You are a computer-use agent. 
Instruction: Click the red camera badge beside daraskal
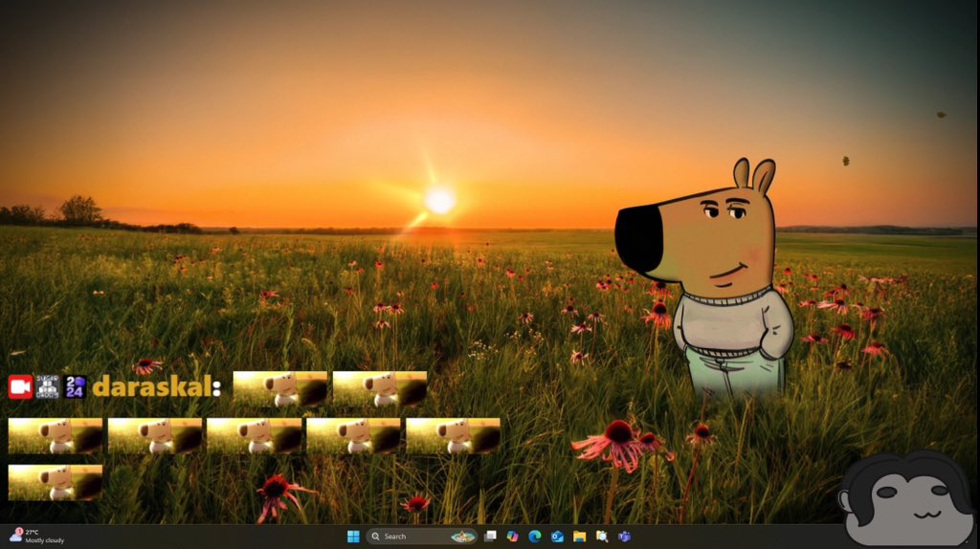21,387
